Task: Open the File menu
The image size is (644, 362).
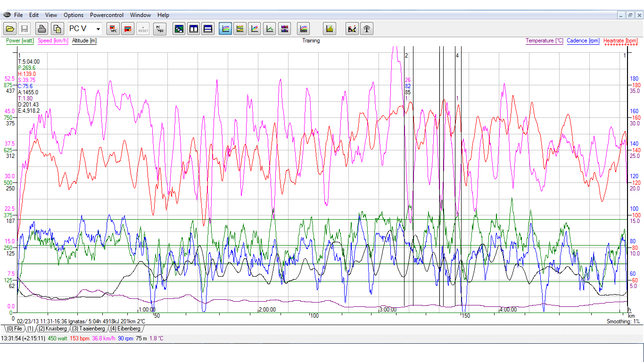Action: [x=18, y=15]
